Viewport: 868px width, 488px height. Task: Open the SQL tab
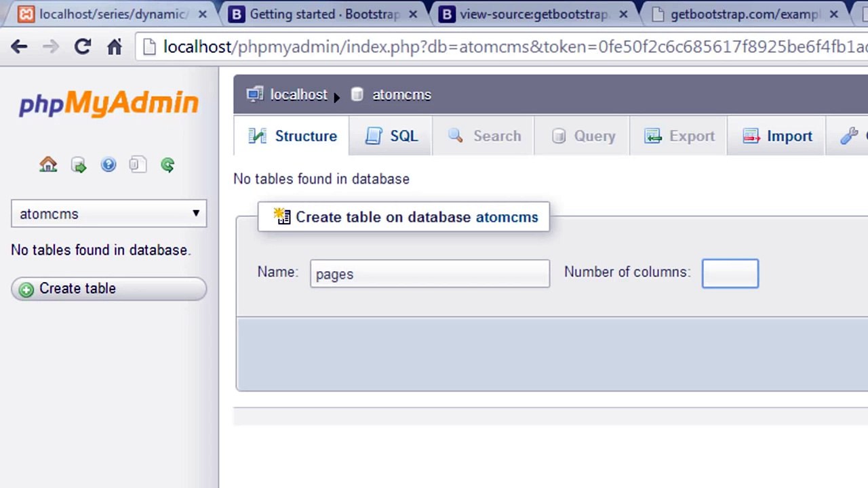pyautogui.click(x=391, y=136)
